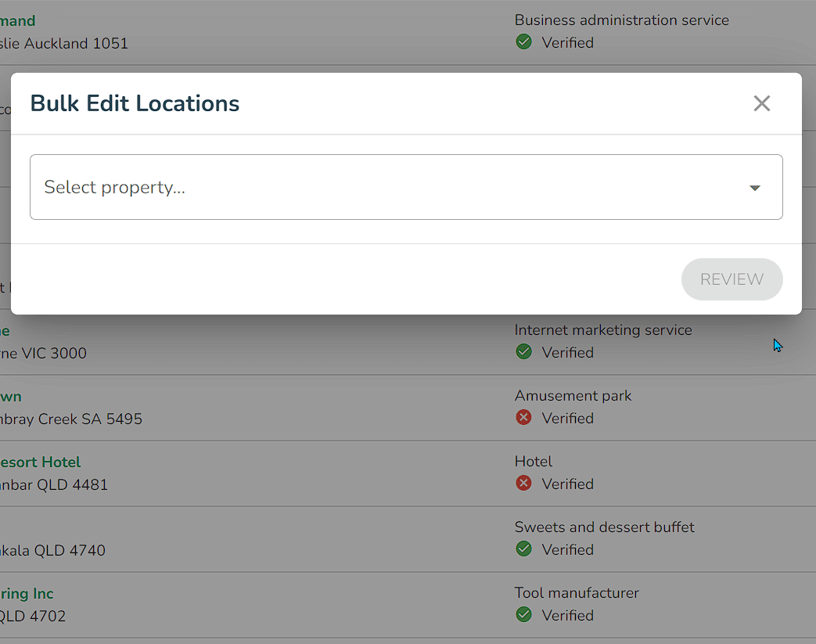Click green check icon for Business administration service
Viewport: 816px width, 644px height.
pyautogui.click(x=523, y=42)
